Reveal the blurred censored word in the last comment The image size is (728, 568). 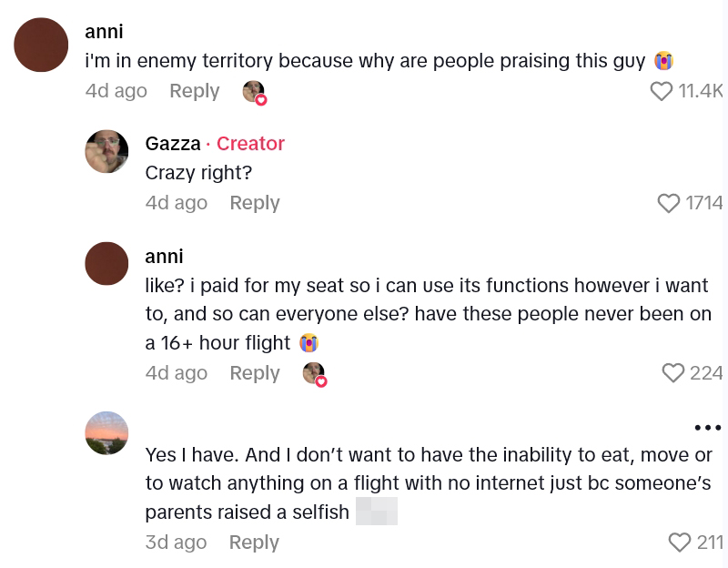pos(375,512)
